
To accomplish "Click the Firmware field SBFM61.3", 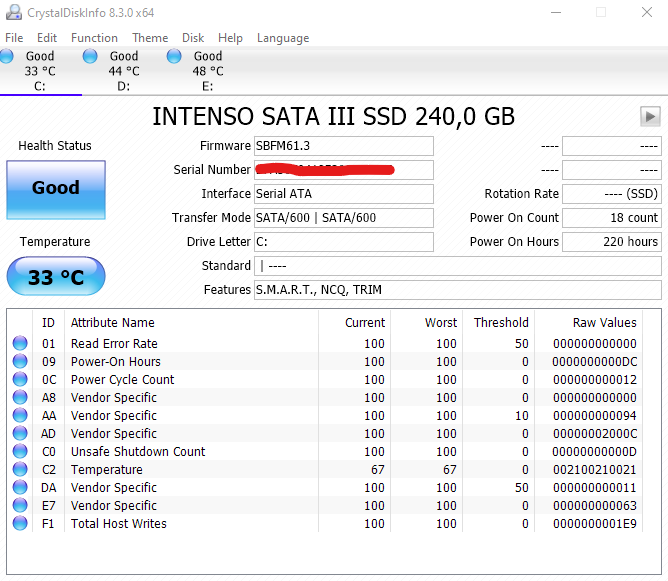I will (344, 146).
